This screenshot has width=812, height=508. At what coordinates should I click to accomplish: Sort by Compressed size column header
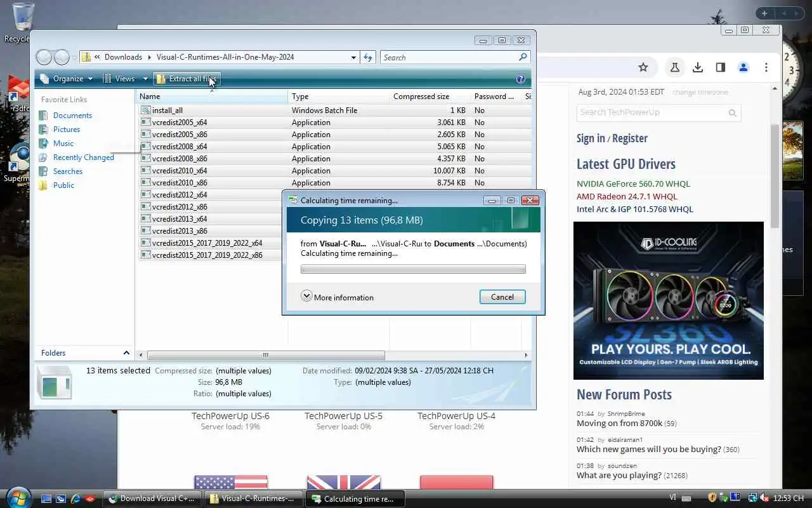pyautogui.click(x=429, y=97)
